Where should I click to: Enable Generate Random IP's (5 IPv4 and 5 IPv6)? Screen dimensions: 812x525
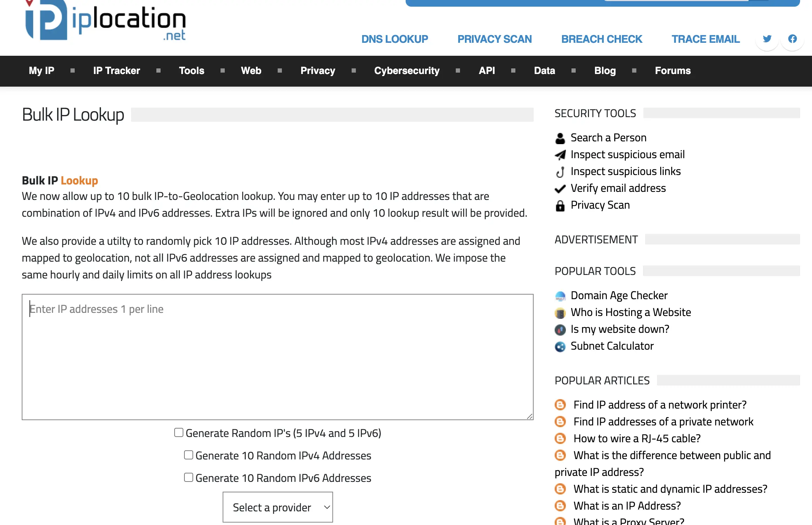(179, 432)
